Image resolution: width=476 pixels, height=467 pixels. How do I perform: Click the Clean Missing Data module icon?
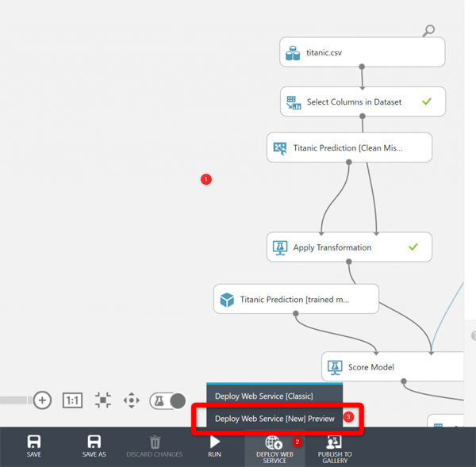point(280,148)
